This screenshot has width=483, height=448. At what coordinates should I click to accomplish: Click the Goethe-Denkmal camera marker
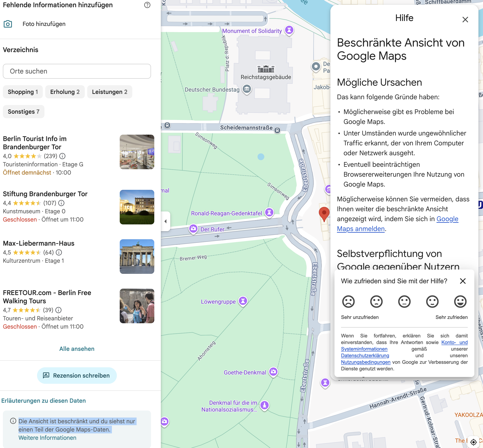[x=273, y=372]
